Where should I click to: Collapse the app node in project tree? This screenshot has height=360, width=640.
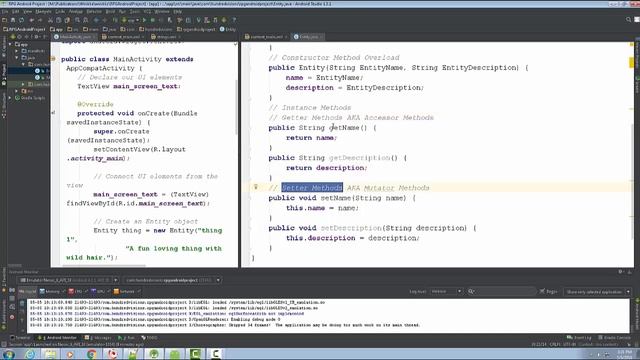click(11, 44)
